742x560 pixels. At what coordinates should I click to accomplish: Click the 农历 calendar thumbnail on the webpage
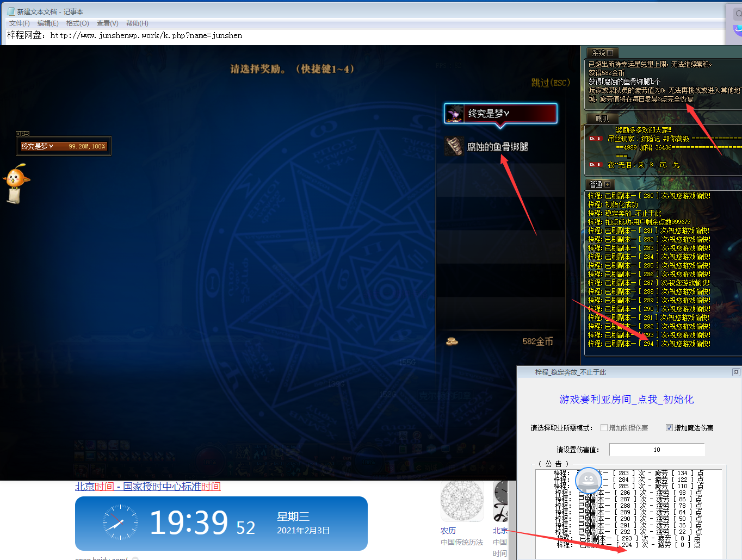click(462, 500)
